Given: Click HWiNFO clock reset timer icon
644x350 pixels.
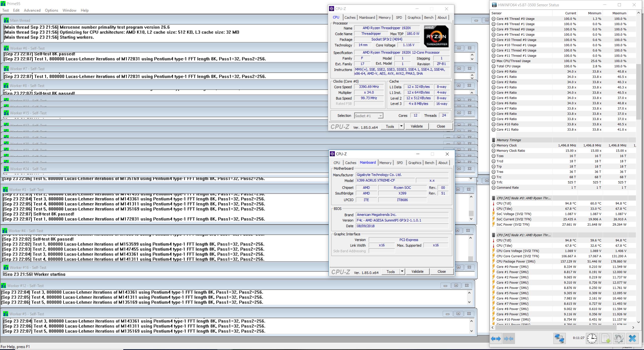Looking at the screenshot, I should [592, 338].
